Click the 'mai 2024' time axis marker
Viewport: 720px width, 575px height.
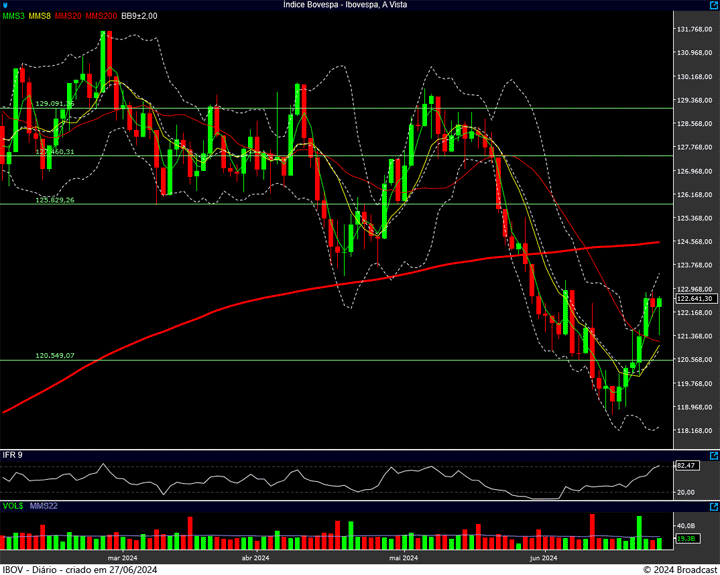[403, 558]
